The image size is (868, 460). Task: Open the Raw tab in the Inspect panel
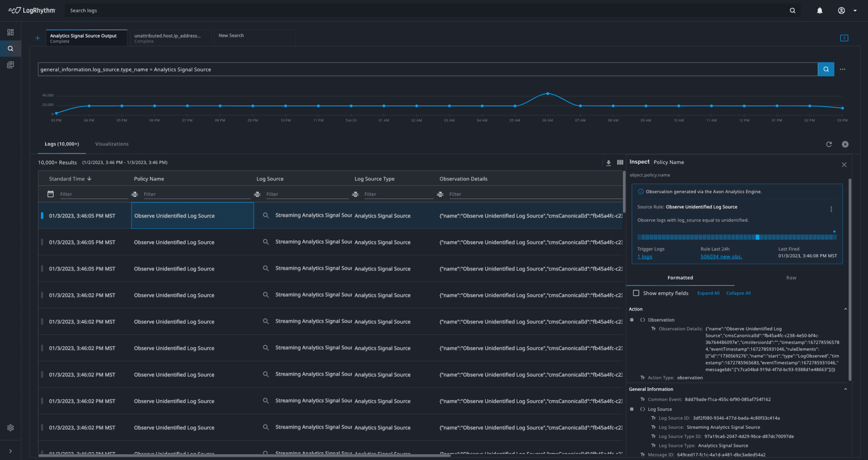(x=791, y=277)
